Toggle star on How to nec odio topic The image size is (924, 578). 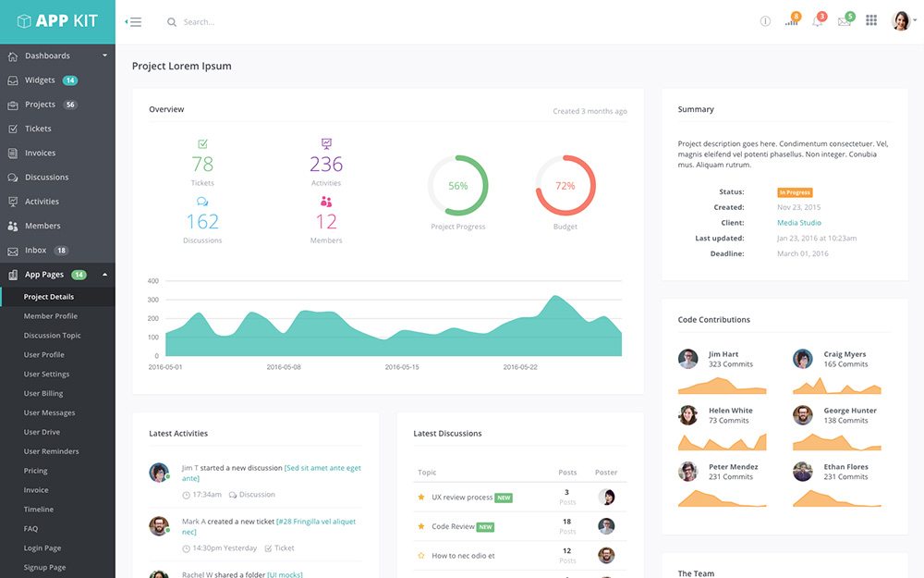click(421, 556)
